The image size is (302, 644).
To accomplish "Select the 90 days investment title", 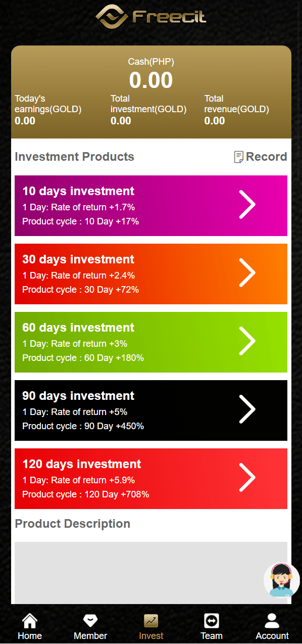I will 78,396.
